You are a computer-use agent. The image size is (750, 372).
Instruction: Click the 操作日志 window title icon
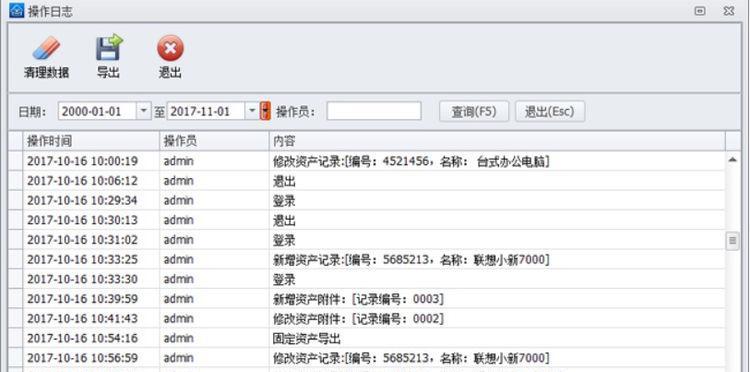point(16,11)
